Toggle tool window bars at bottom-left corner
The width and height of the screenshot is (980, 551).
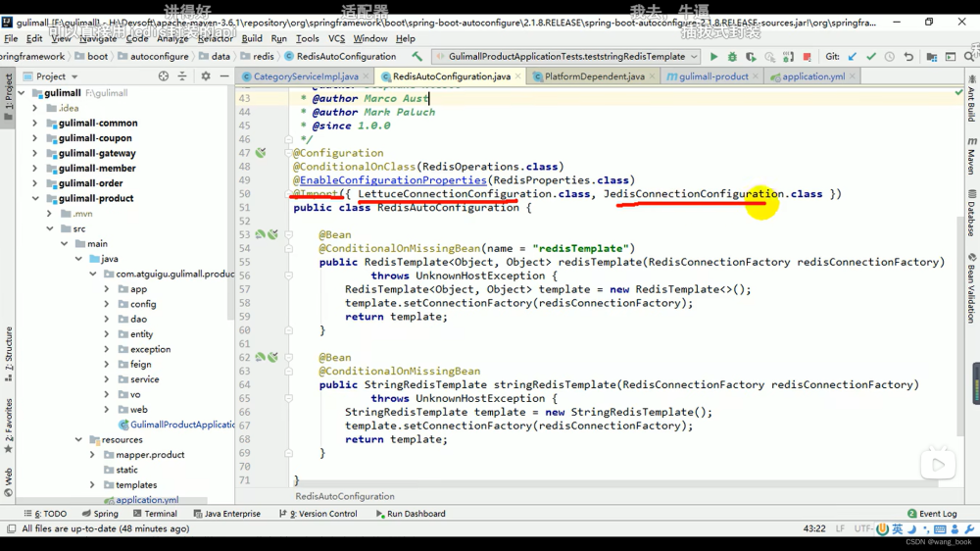11,528
